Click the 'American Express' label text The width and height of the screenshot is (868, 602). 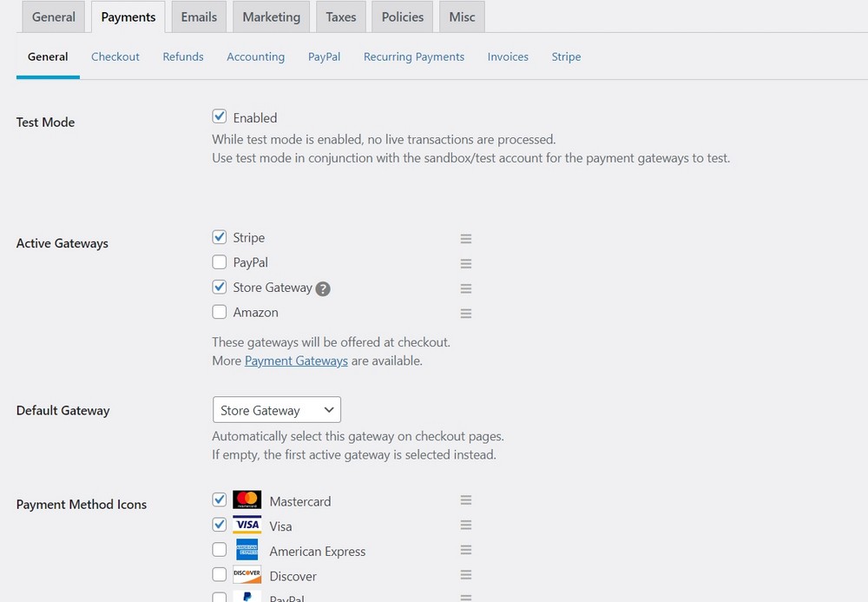318,552
